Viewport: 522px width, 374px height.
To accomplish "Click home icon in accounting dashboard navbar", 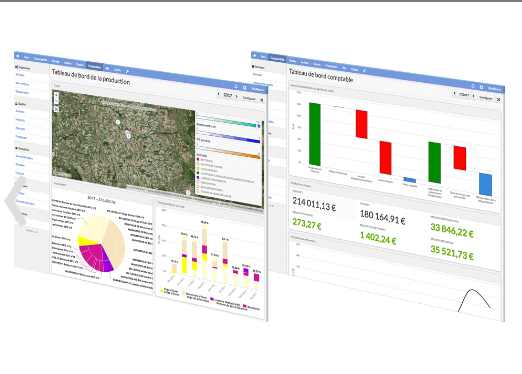I will coord(255,55).
